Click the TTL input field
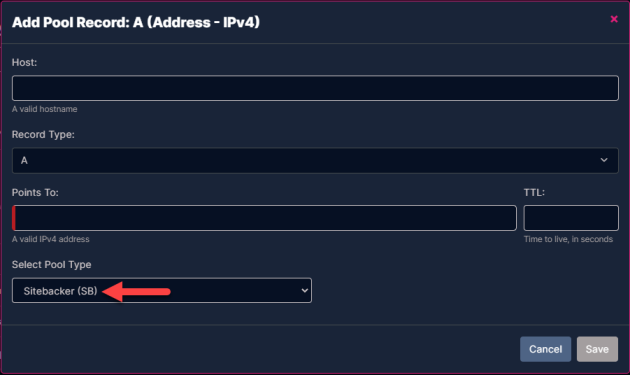 [571, 218]
